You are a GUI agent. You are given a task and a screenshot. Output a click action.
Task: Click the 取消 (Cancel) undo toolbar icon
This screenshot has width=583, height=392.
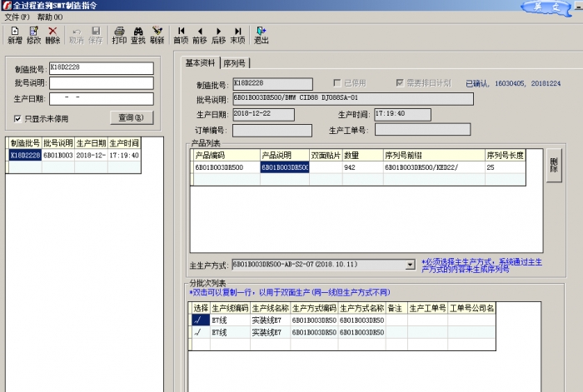pos(77,35)
